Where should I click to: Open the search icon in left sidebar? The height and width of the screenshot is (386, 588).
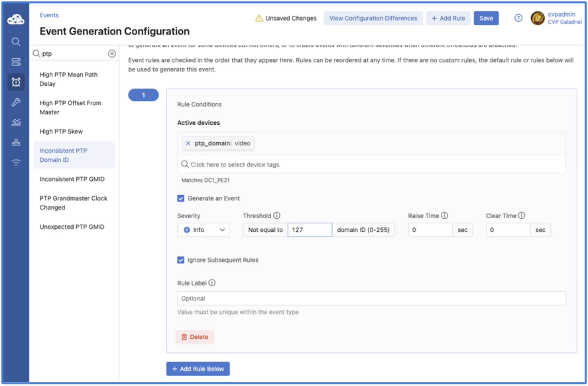pyautogui.click(x=16, y=42)
